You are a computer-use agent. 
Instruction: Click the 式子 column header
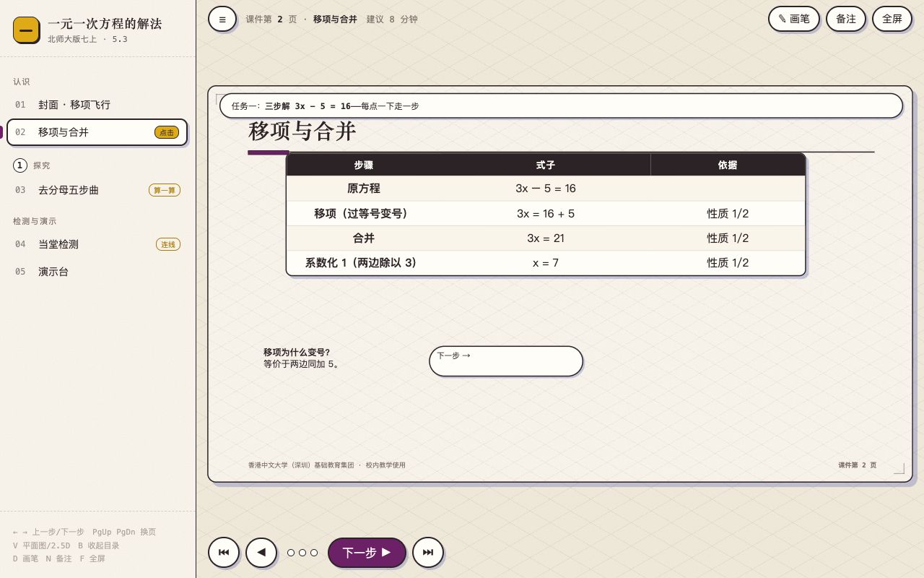(x=546, y=165)
